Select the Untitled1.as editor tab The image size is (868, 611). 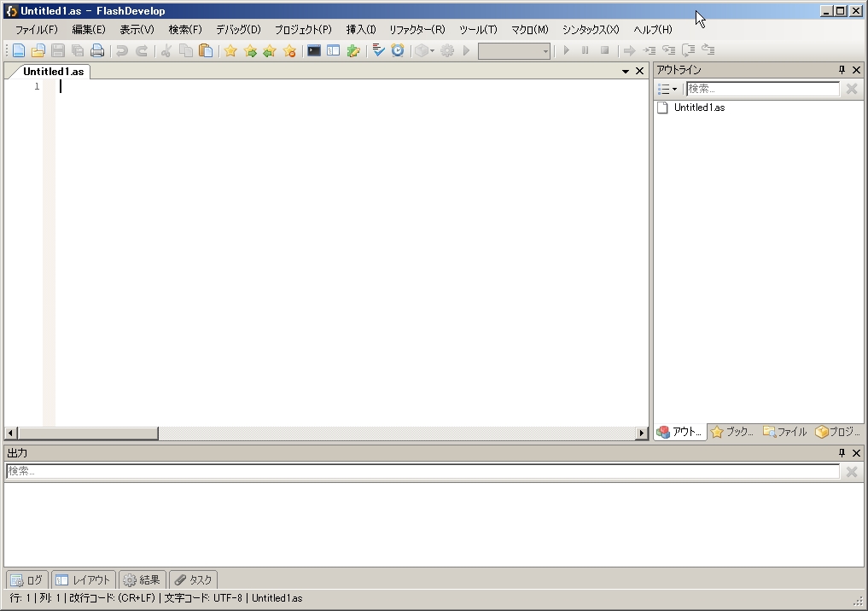tap(53, 72)
